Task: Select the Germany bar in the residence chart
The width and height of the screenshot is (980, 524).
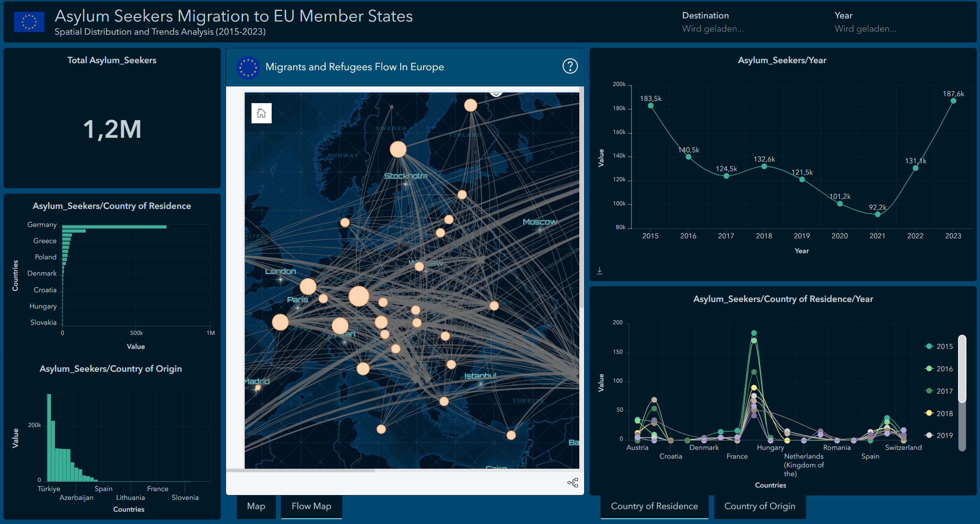Action: 114,226
